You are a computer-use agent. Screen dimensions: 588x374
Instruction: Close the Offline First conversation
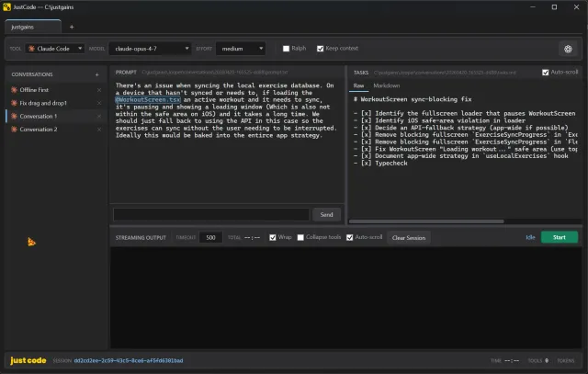99,90
